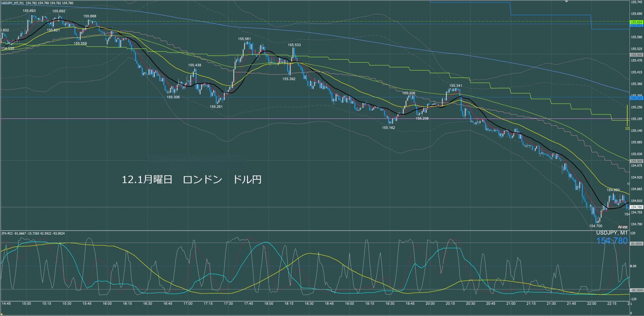Click the 154.700 low price label
Image resolution: width=644 pixels, height=316 pixels.
(596, 226)
